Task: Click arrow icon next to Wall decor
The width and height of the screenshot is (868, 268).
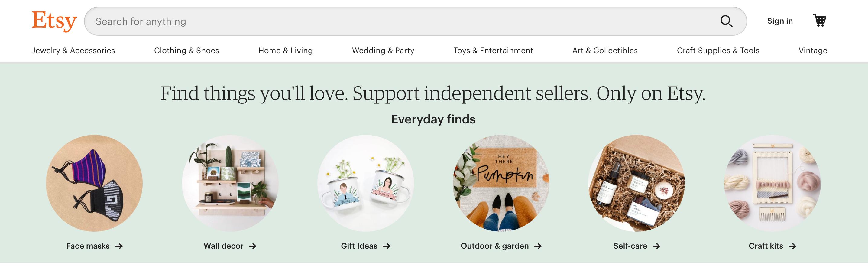Action: tap(253, 247)
